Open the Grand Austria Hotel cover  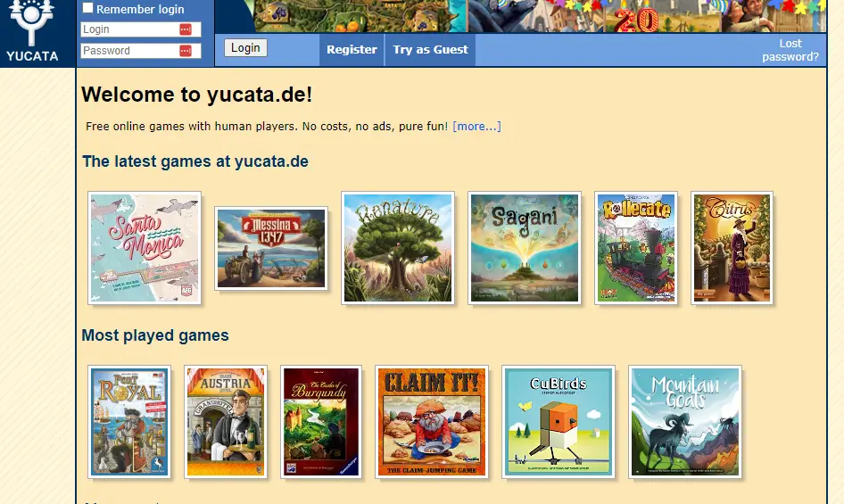[226, 422]
